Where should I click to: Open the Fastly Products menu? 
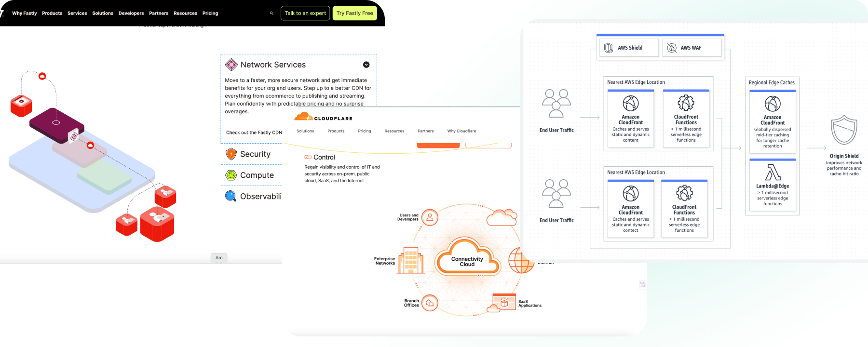click(52, 13)
